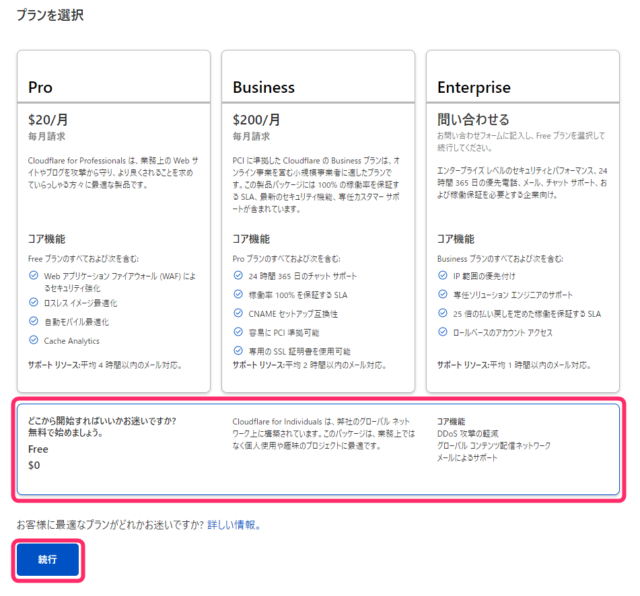Click the DDoS 攻撃の軽減 text

468,434
